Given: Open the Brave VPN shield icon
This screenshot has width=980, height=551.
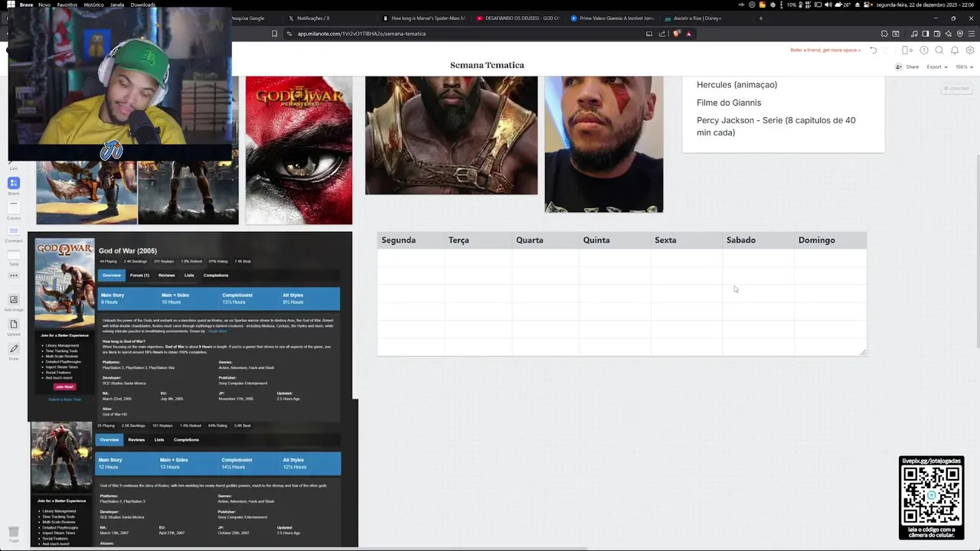Looking at the screenshot, I should click(x=960, y=34).
